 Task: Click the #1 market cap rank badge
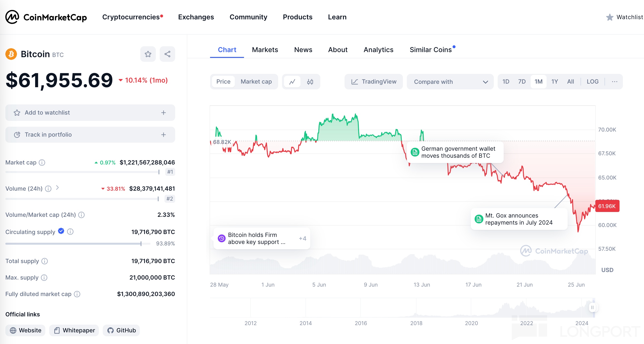click(170, 172)
